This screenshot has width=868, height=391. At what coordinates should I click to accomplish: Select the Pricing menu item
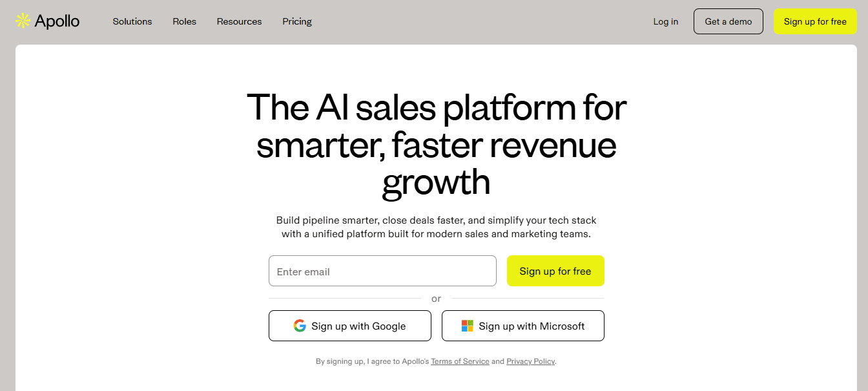click(296, 21)
